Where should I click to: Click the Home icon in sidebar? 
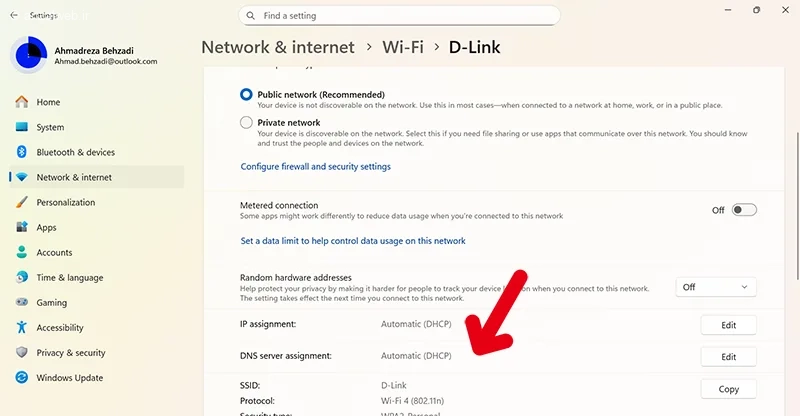22,102
